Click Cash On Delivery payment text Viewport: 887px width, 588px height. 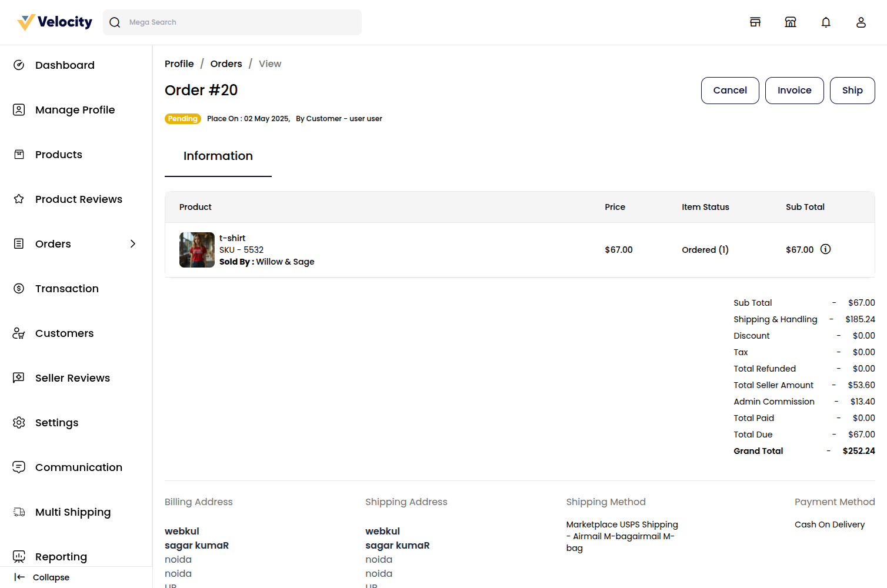[830, 524]
